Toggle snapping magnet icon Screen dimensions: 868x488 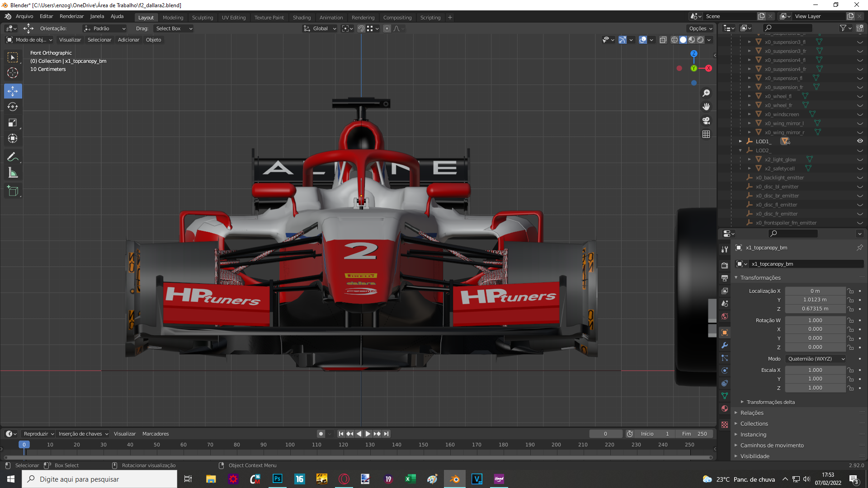(x=361, y=28)
